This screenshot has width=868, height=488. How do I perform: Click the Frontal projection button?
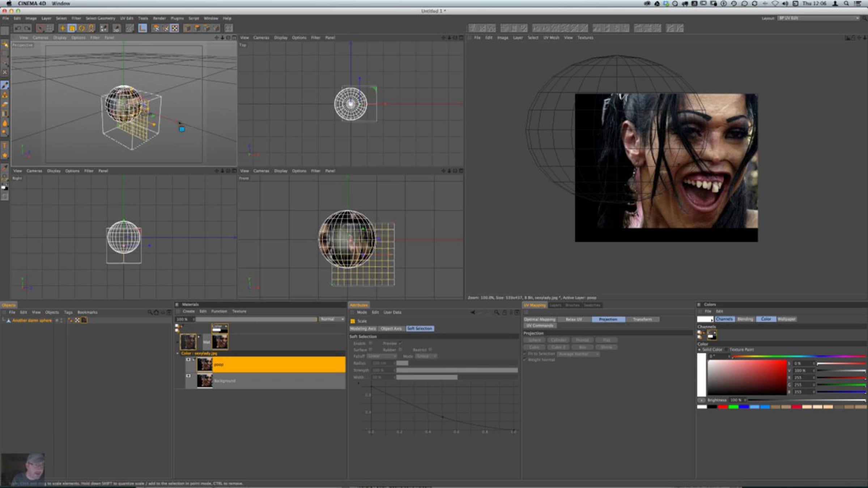[582, 341]
